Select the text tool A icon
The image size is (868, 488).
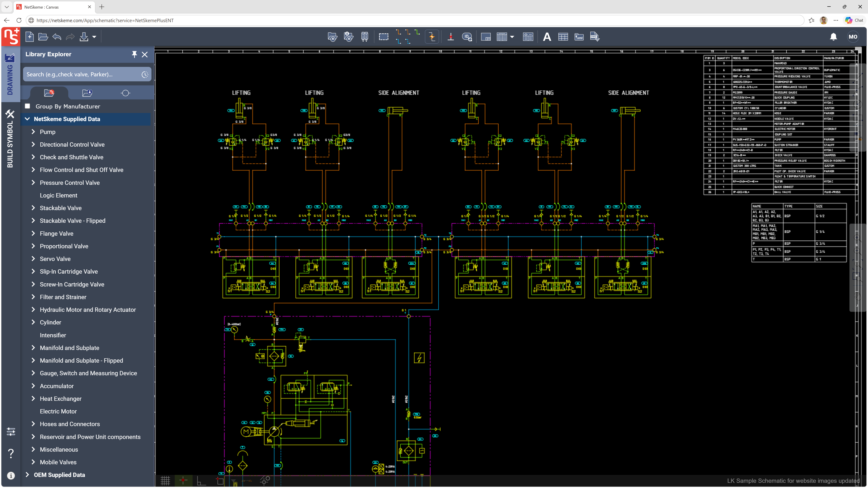(x=547, y=37)
